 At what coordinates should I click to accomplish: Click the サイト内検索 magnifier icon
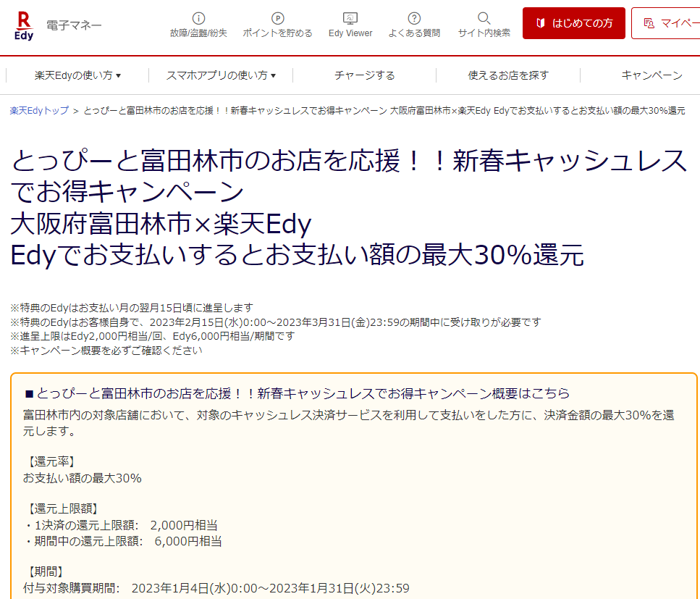(x=484, y=18)
